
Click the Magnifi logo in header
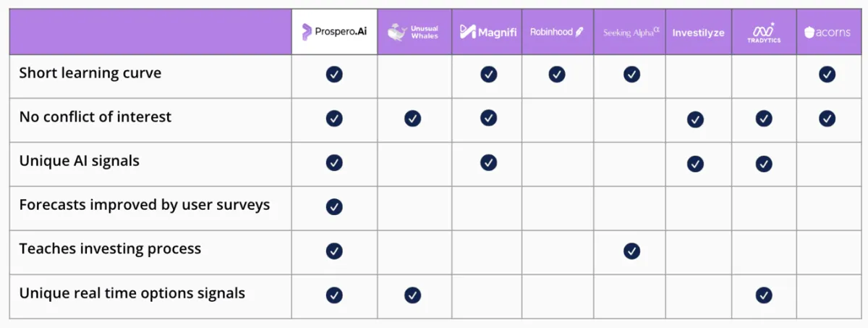[488, 32]
